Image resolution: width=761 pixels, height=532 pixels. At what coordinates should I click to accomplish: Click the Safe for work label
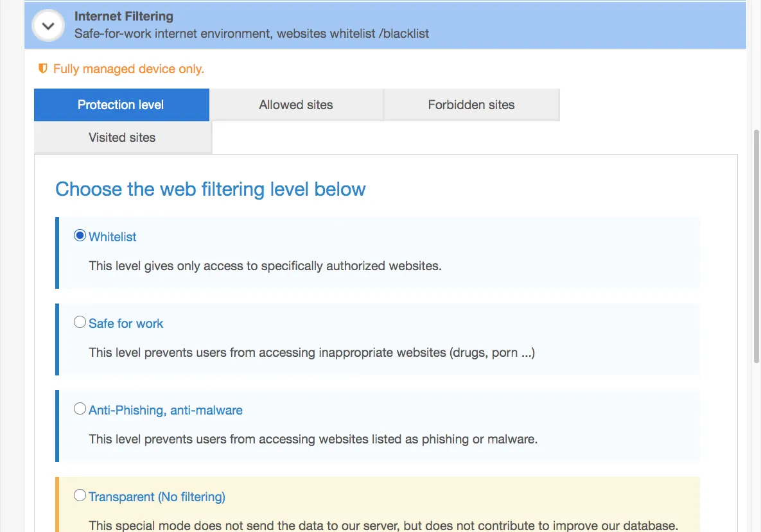pos(126,323)
